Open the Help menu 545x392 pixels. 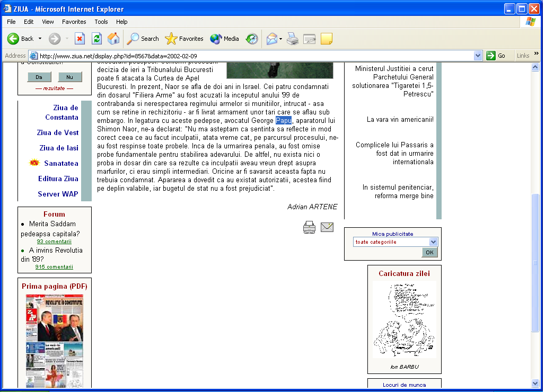coord(121,22)
